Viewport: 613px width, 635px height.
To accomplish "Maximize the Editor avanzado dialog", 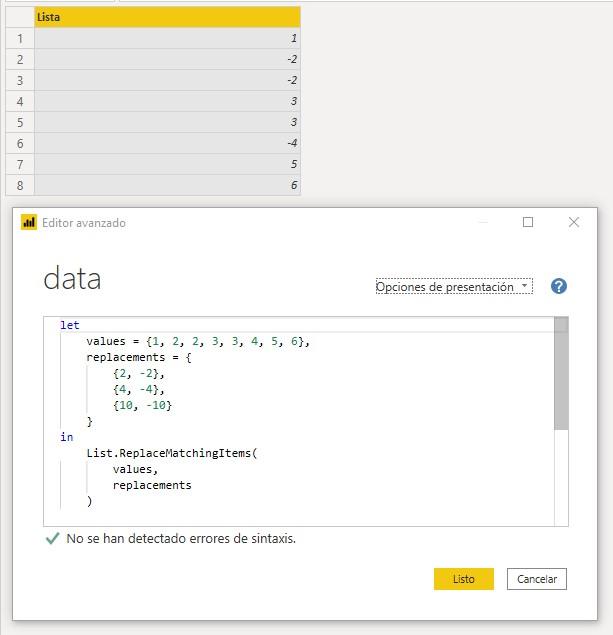I will point(528,222).
